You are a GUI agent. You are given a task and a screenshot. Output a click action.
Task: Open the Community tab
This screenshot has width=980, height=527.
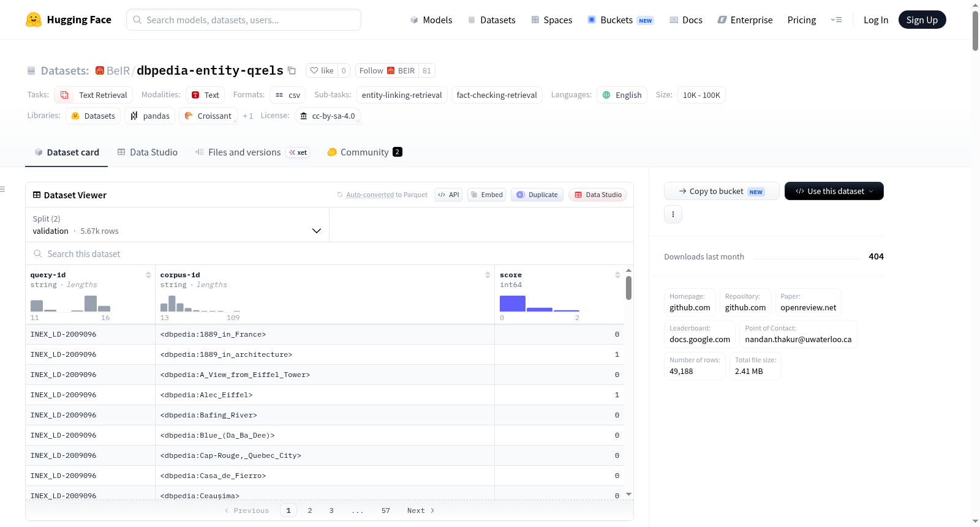pyautogui.click(x=364, y=152)
